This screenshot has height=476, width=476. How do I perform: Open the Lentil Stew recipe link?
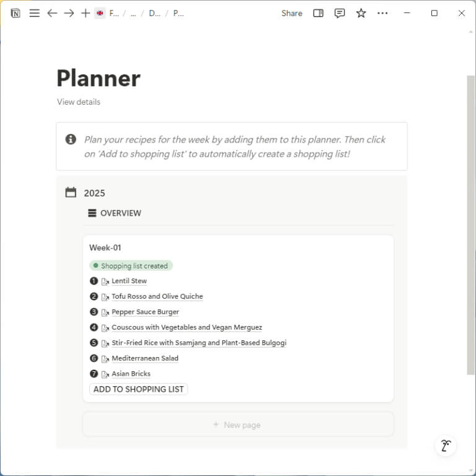tap(129, 281)
